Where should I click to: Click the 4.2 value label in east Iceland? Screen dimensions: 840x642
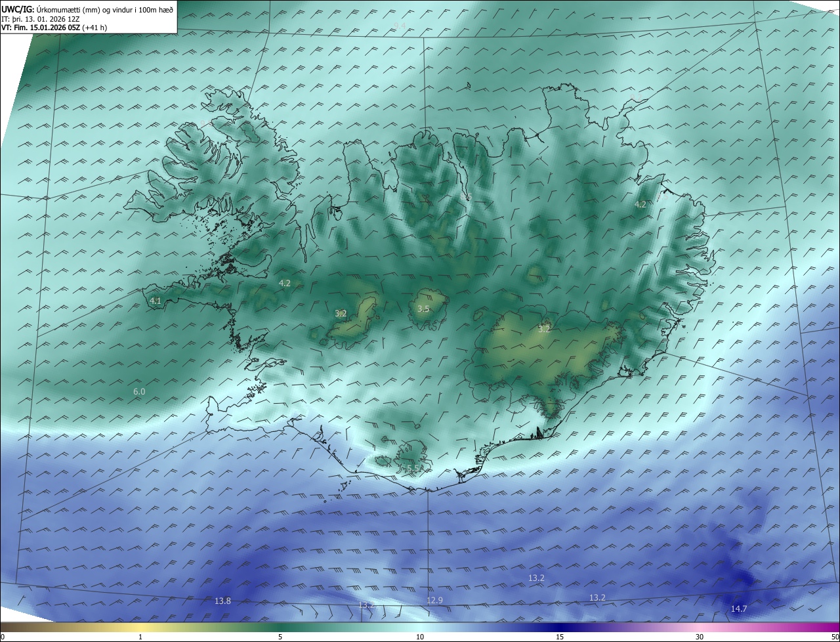point(640,205)
